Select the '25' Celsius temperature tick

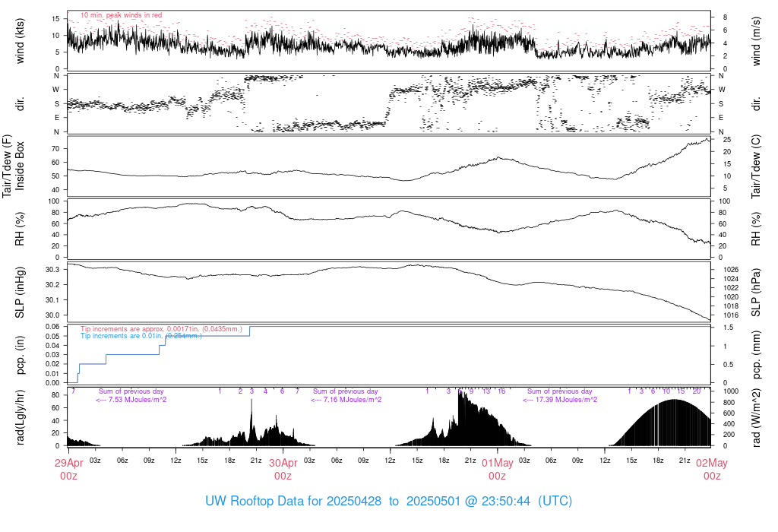click(x=727, y=139)
